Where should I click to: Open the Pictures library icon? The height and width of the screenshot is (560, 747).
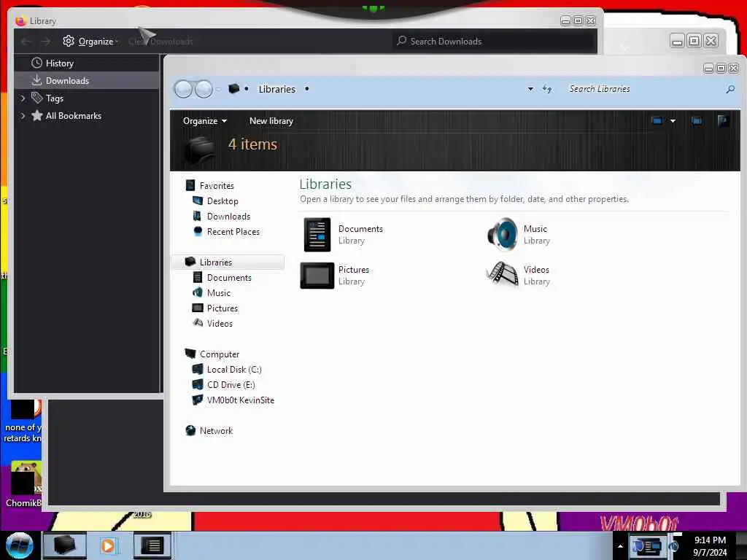[317, 275]
